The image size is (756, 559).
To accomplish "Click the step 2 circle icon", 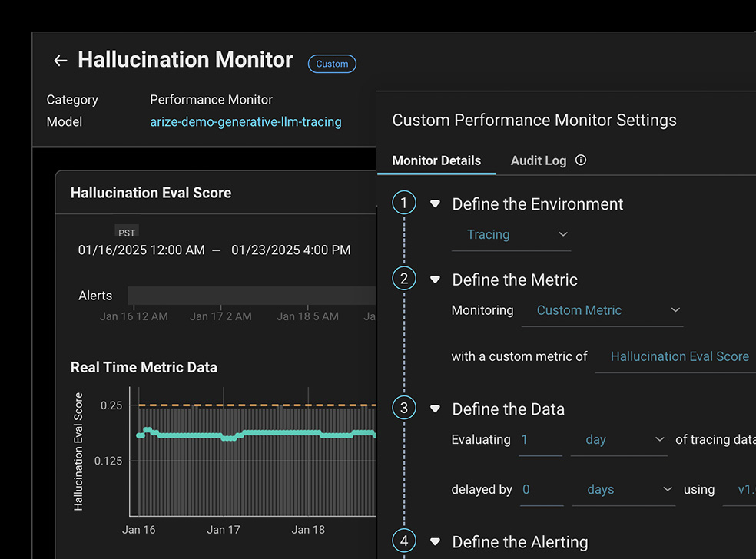I will pos(404,279).
